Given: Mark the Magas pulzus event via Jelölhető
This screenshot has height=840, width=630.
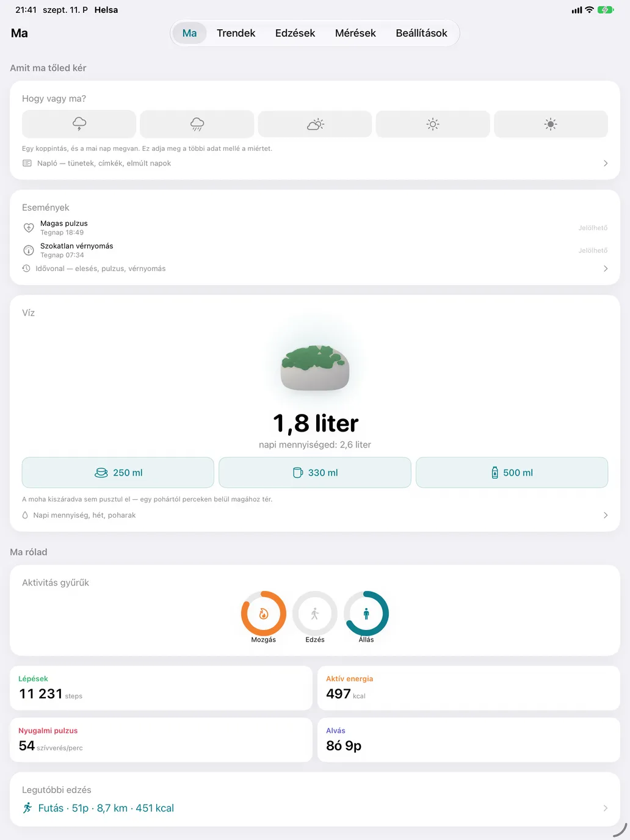Looking at the screenshot, I should click(593, 228).
